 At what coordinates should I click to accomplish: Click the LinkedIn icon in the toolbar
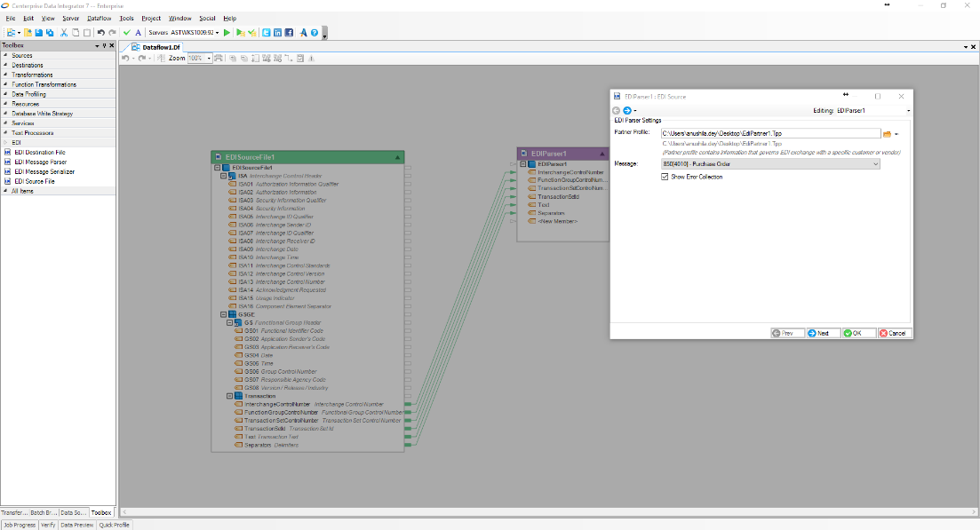pyautogui.click(x=277, y=33)
